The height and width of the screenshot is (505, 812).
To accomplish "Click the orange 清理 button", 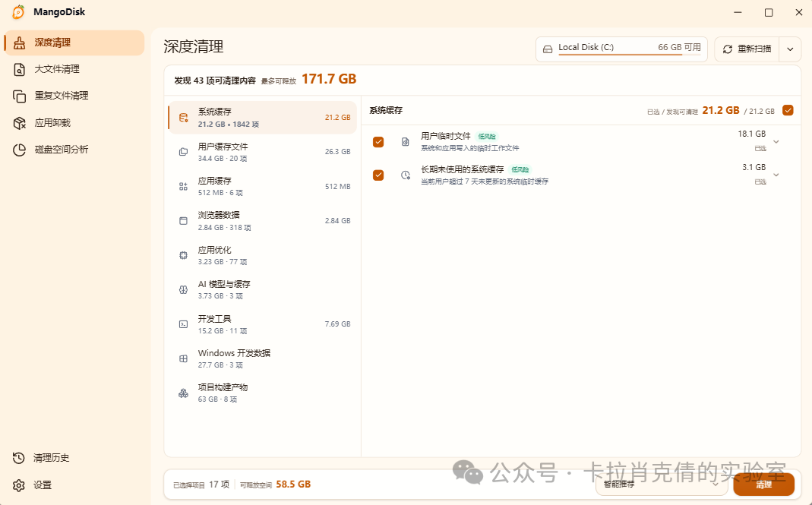I will coord(764,484).
